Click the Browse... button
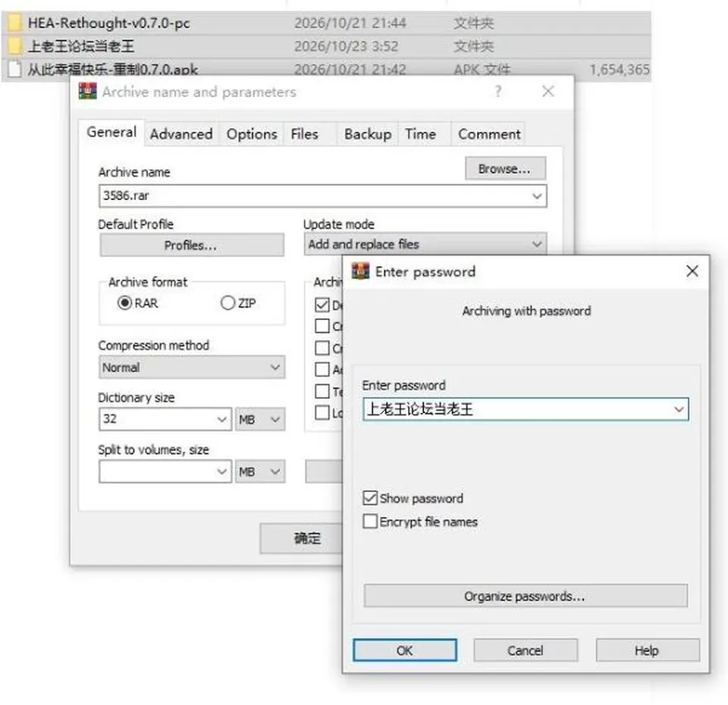The image size is (728, 705). (x=505, y=168)
